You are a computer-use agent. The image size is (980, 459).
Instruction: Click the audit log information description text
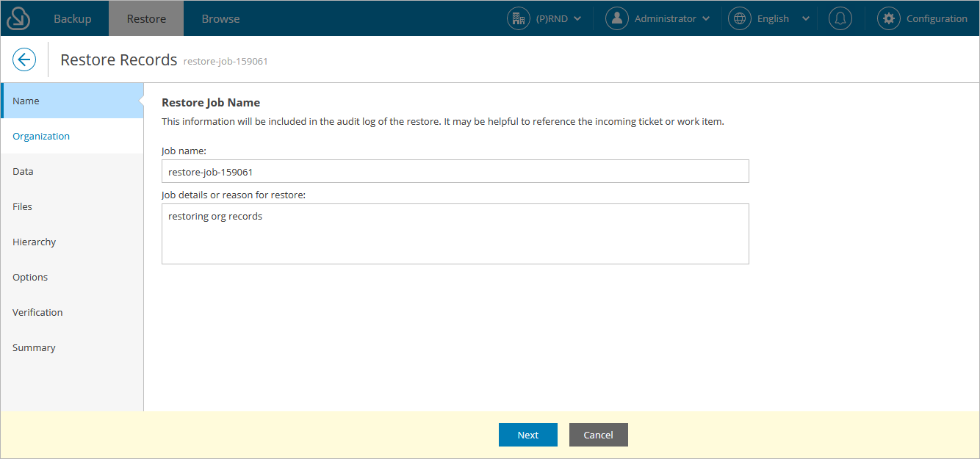click(x=443, y=121)
